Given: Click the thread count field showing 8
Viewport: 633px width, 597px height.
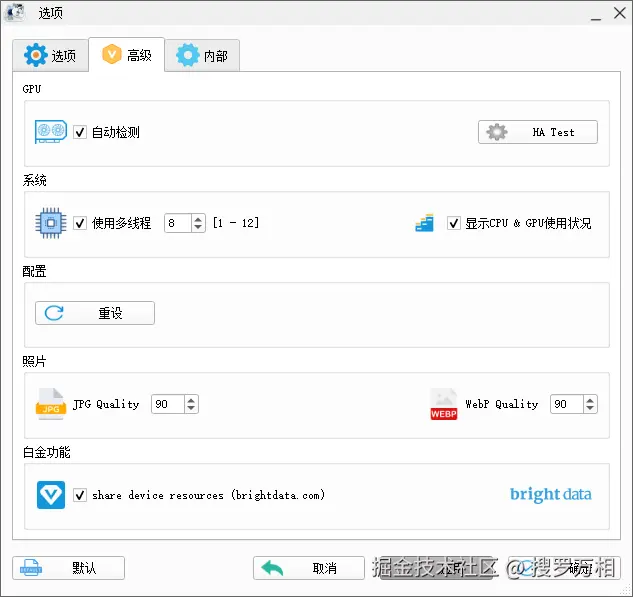Looking at the screenshot, I should (178, 223).
